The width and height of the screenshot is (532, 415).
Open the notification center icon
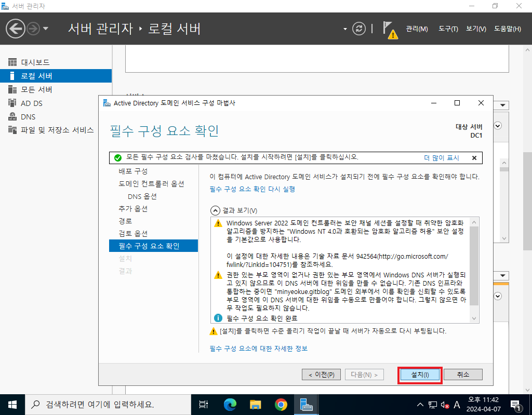click(x=516, y=405)
